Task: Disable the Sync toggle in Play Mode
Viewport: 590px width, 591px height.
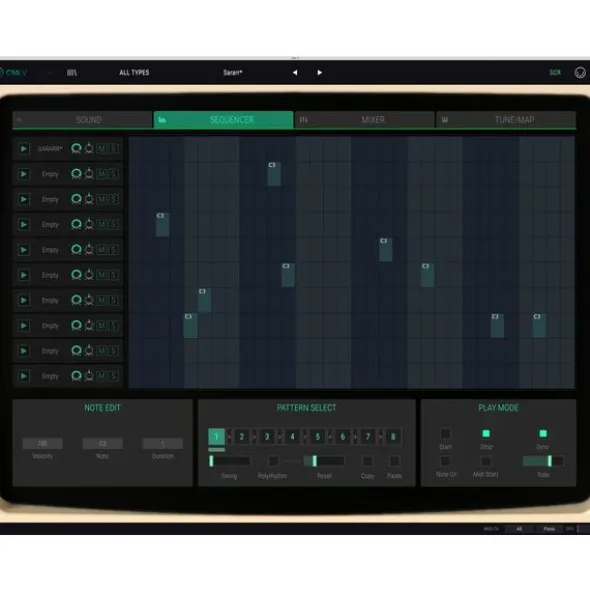Action: 543,434
